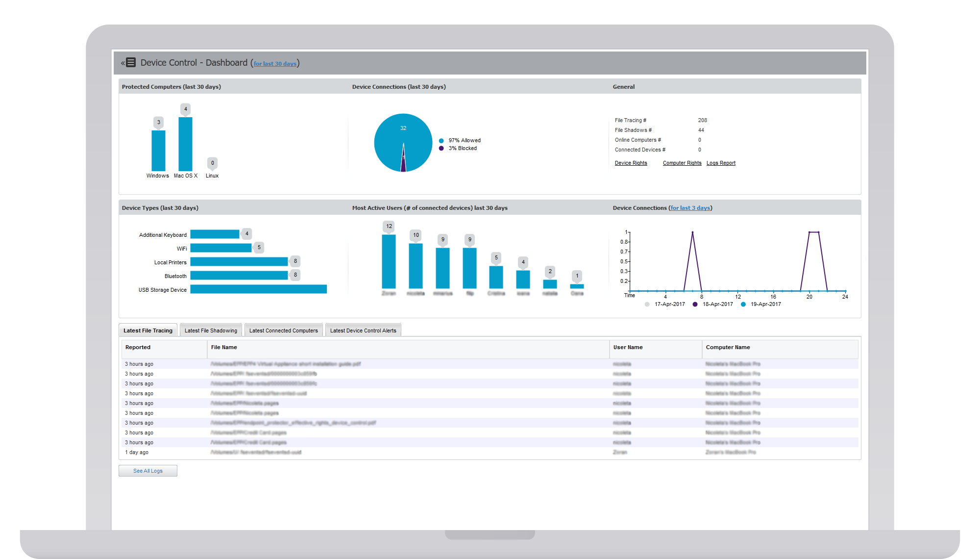Click the active user bar labeled 10
This screenshot has height=559, width=980.
[416, 266]
